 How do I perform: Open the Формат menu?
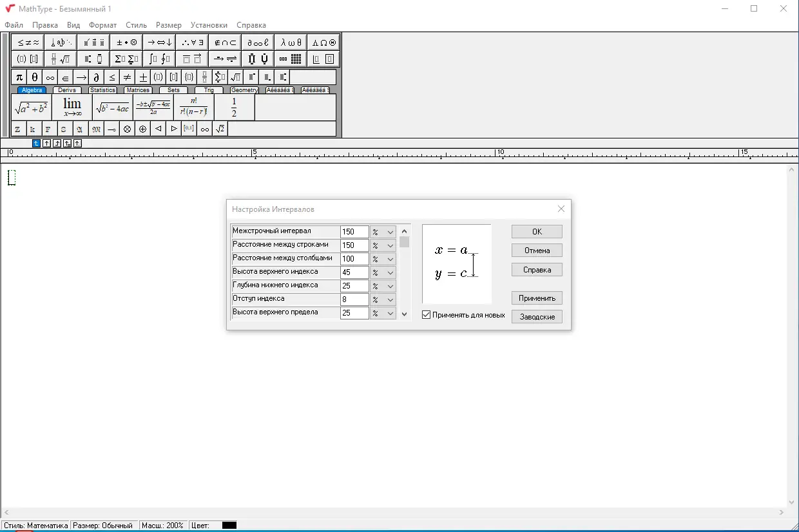pos(103,25)
